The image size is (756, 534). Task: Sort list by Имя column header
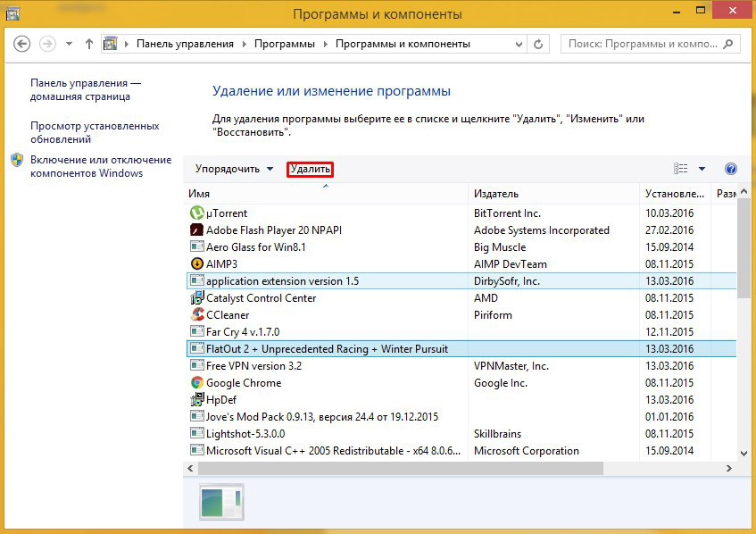pos(199,194)
